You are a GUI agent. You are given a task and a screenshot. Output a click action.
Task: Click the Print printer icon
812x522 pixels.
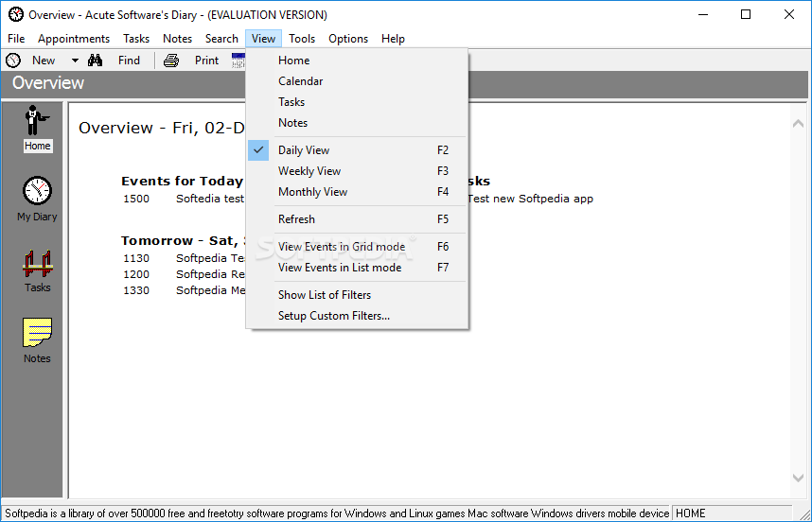171,61
